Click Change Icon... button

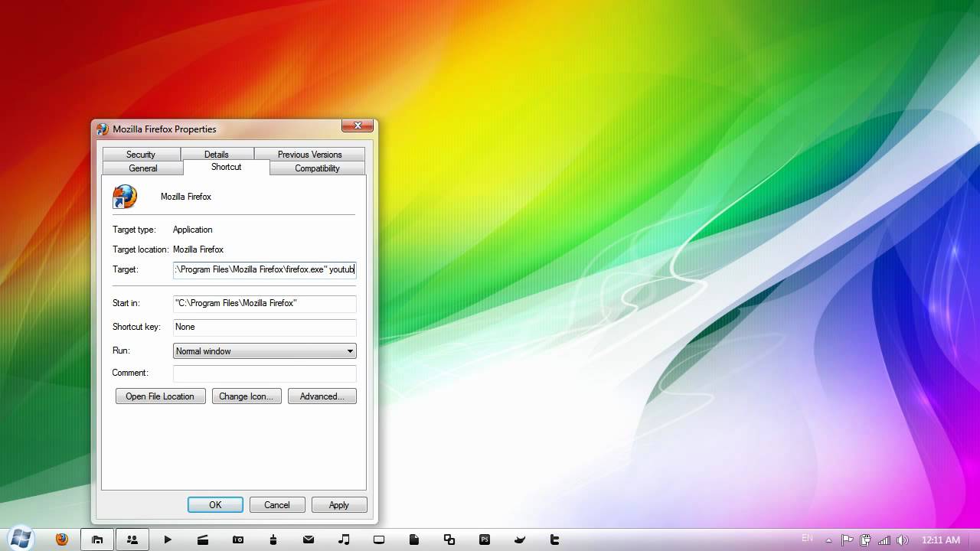[247, 396]
